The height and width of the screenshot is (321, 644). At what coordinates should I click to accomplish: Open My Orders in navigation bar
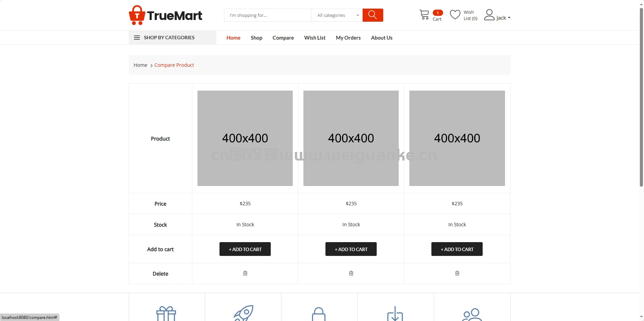(x=348, y=38)
